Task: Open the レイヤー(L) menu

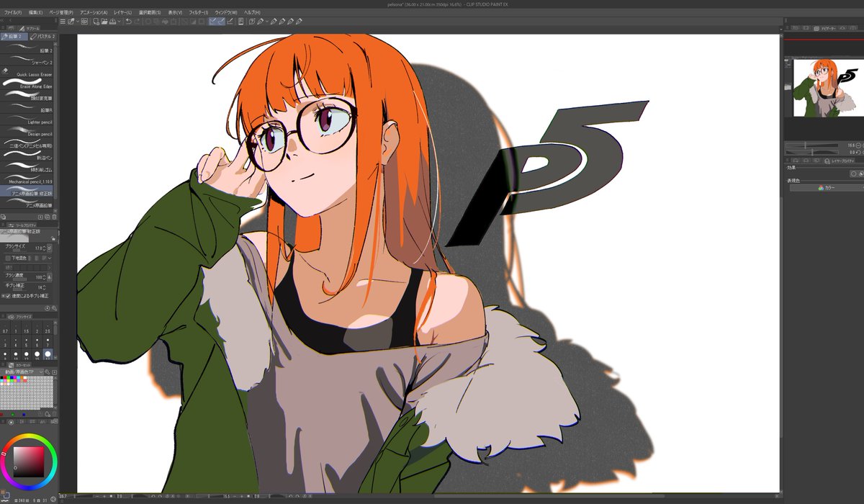Action: (122, 12)
